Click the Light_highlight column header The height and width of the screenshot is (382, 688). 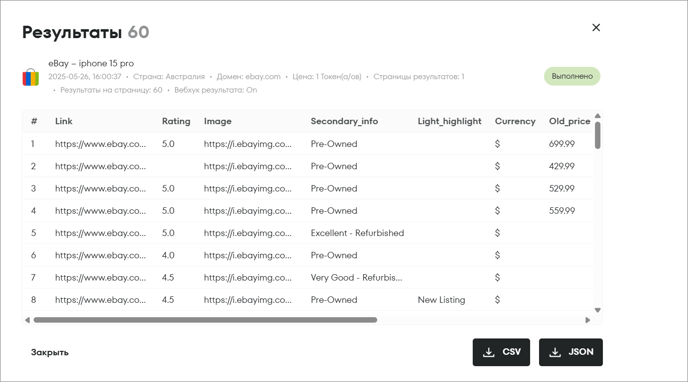coord(449,121)
